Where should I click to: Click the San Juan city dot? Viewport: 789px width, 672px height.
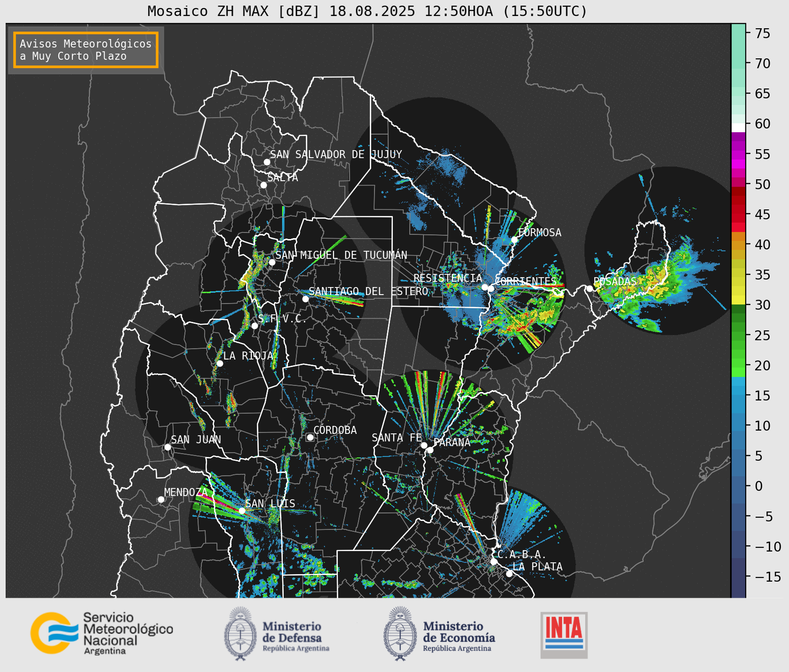(167, 447)
